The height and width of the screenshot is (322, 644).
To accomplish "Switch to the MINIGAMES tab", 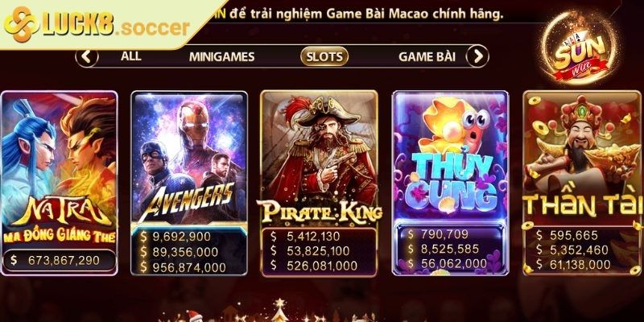I will click(222, 56).
